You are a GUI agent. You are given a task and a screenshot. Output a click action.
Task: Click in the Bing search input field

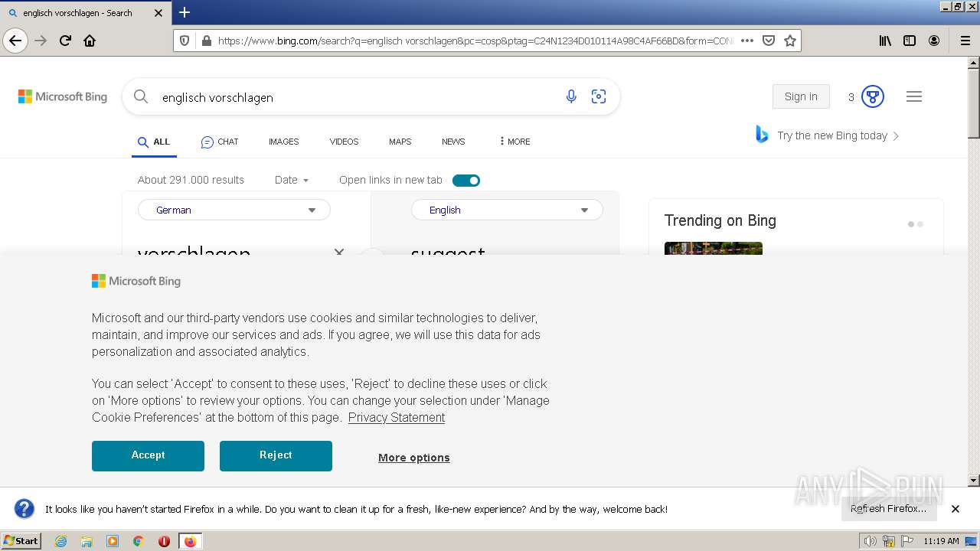357,97
